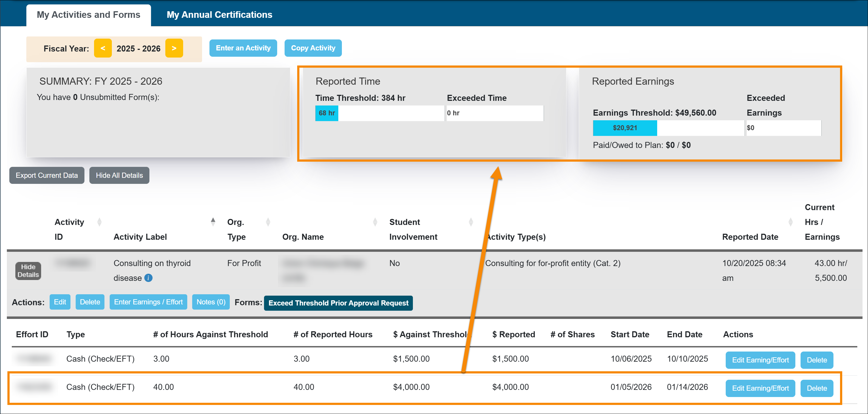
Task: Sort the Activity ID column
Action: (x=100, y=222)
